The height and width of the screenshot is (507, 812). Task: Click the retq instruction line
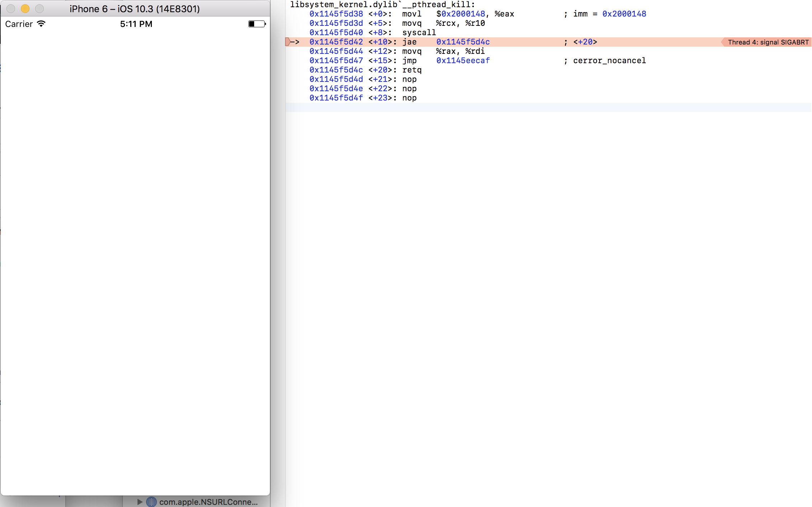point(411,70)
